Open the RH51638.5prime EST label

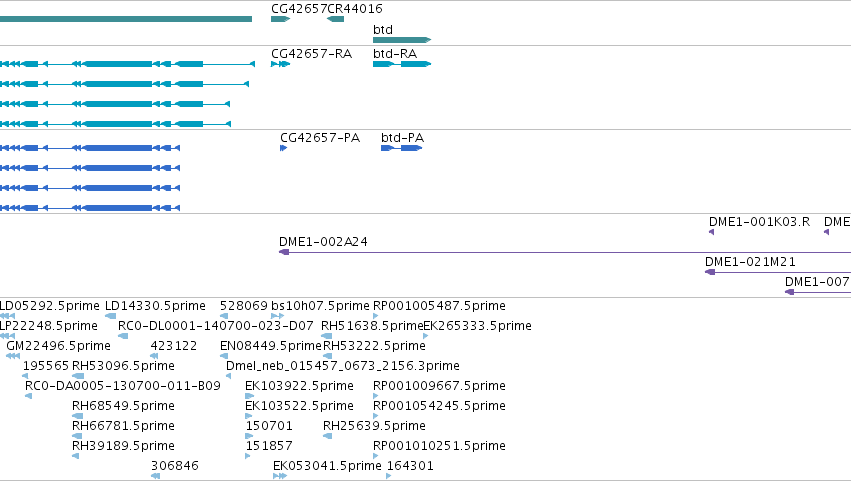coord(372,326)
